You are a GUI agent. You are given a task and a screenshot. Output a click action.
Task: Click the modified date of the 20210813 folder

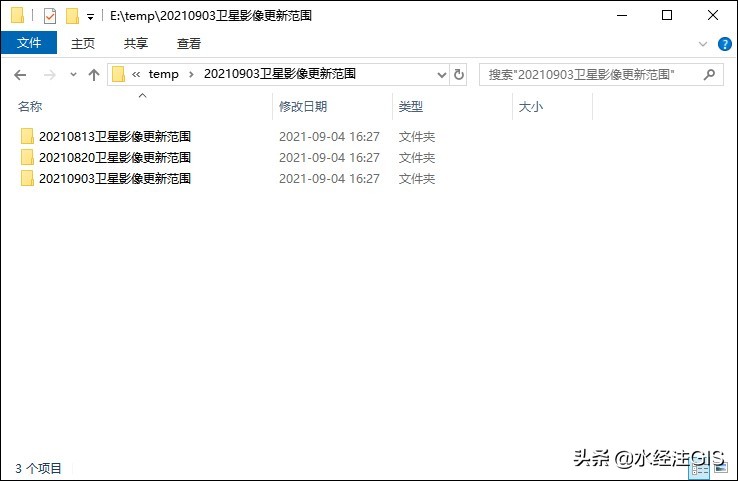329,137
